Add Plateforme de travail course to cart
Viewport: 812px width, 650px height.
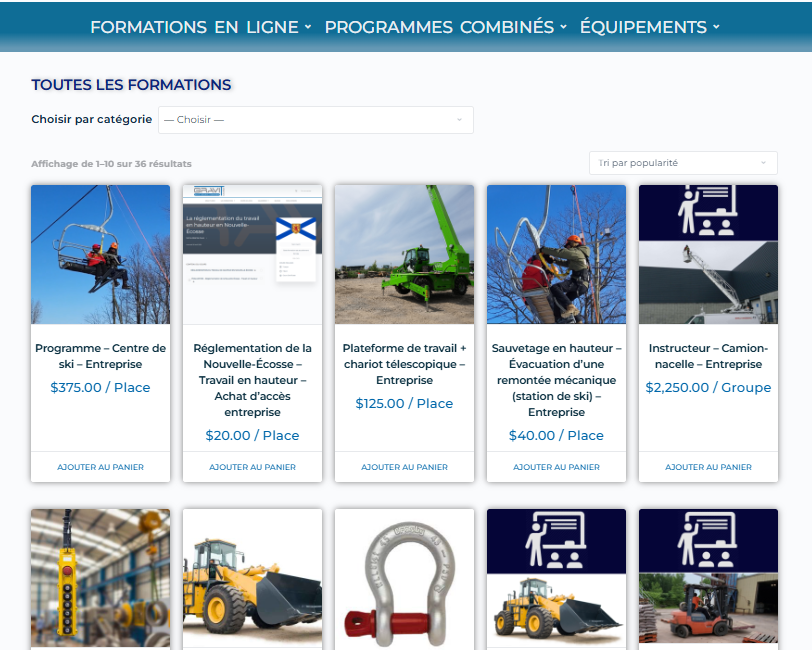(404, 467)
